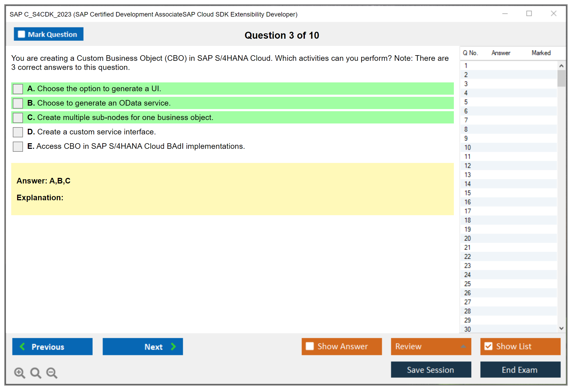This screenshot has width=574, height=392.
Task: Click the green left arrow on Previous
Action: click(22, 346)
